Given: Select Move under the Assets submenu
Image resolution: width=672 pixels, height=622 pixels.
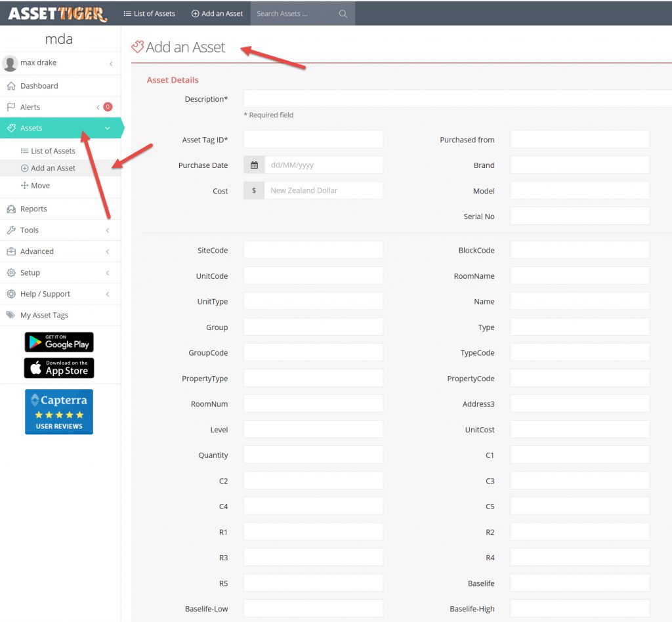Looking at the screenshot, I should coord(40,186).
